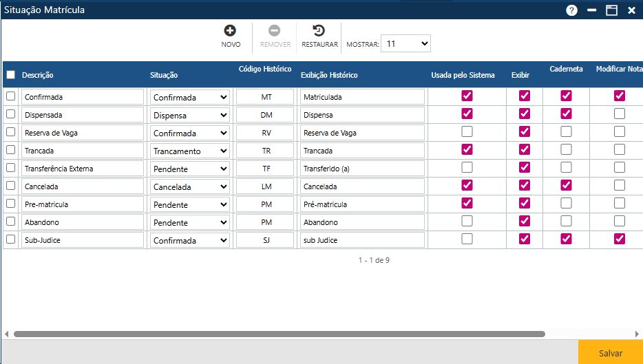Enable Usada pelo Sistema for Reserva de Vaga

tap(467, 131)
